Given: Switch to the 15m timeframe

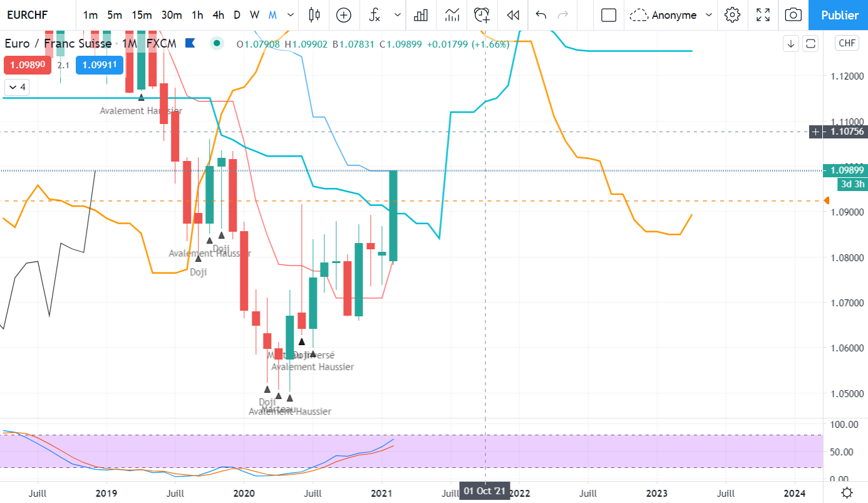Looking at the screenshot, I should (141, 15).
